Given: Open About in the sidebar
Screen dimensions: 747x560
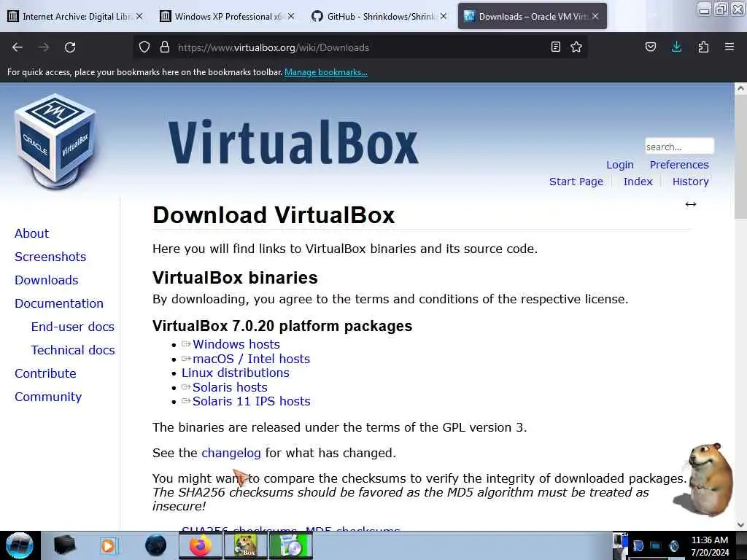Looking at the screenshot, I should tap(31, 233).
